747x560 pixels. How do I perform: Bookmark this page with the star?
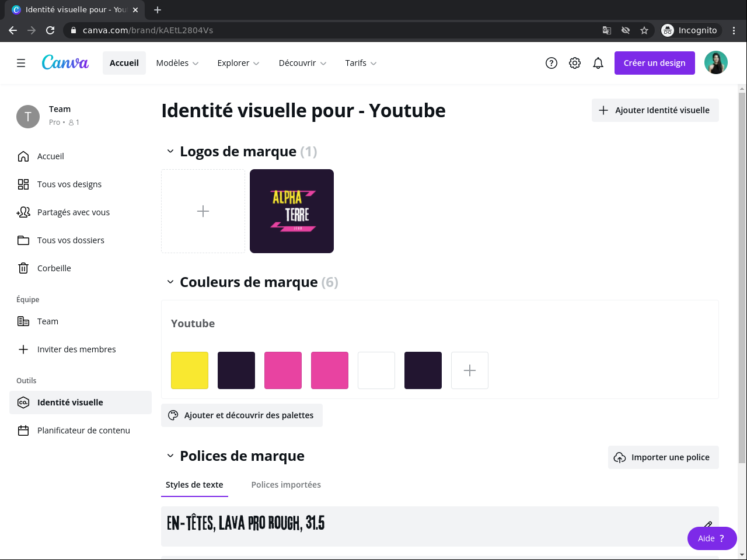[x=644, y=30]
